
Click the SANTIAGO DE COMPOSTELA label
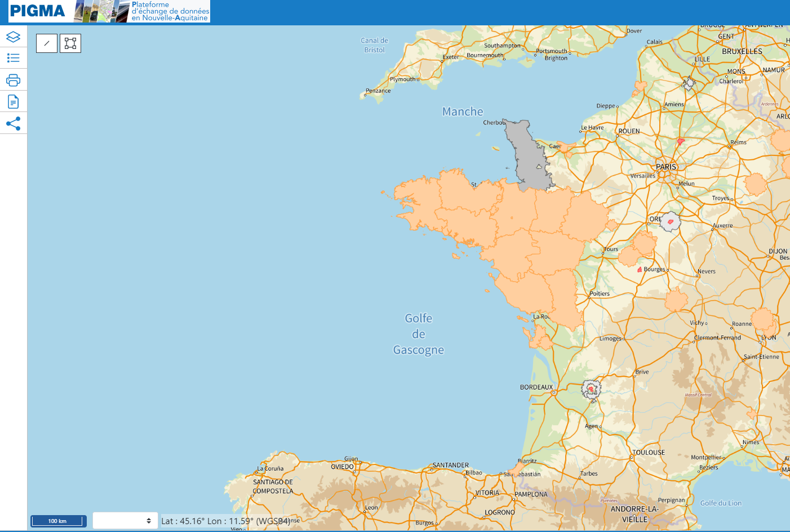(273, 486)
